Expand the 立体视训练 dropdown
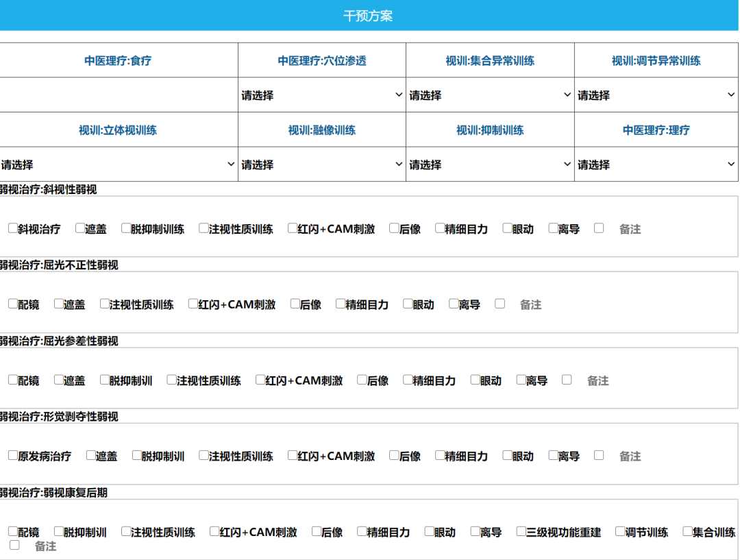 (x=118, y=165)
